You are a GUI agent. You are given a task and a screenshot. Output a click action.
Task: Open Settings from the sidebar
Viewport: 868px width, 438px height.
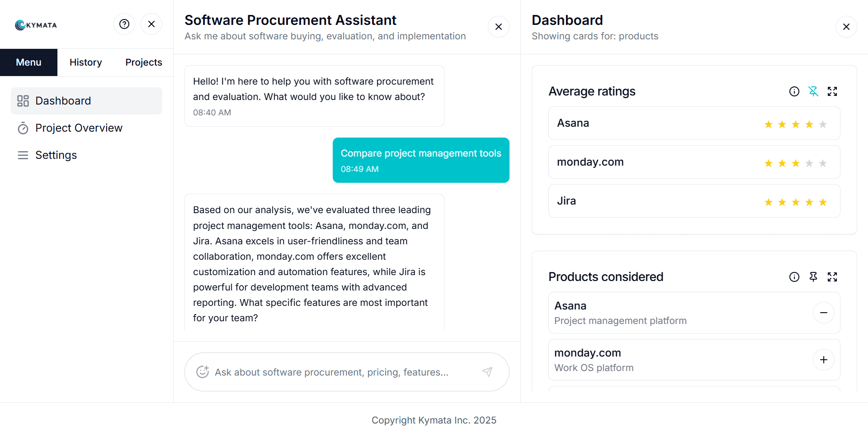click(x=56, y=155)
